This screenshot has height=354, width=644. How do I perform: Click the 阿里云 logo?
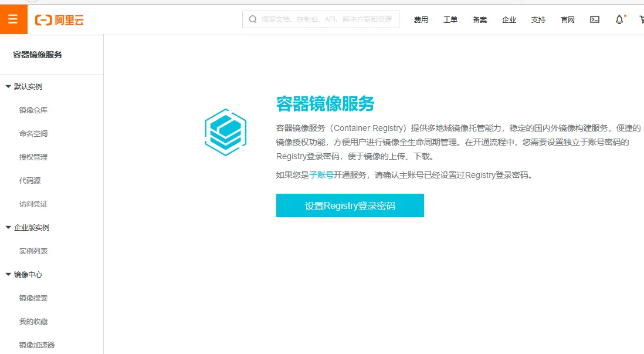[x=60, y=20]
